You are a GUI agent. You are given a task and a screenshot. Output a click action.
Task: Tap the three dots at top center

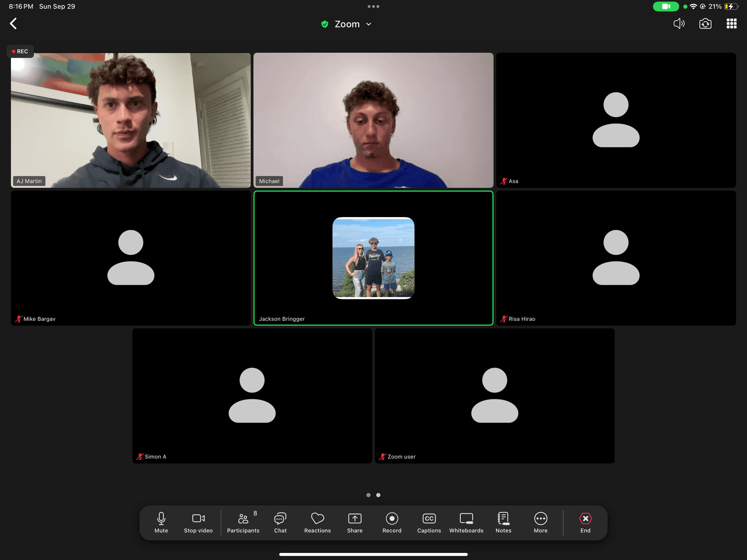(373, 7)
